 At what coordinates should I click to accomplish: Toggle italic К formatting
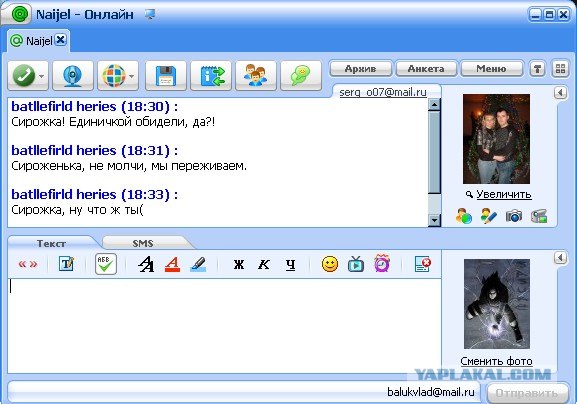tap(264, 264)
